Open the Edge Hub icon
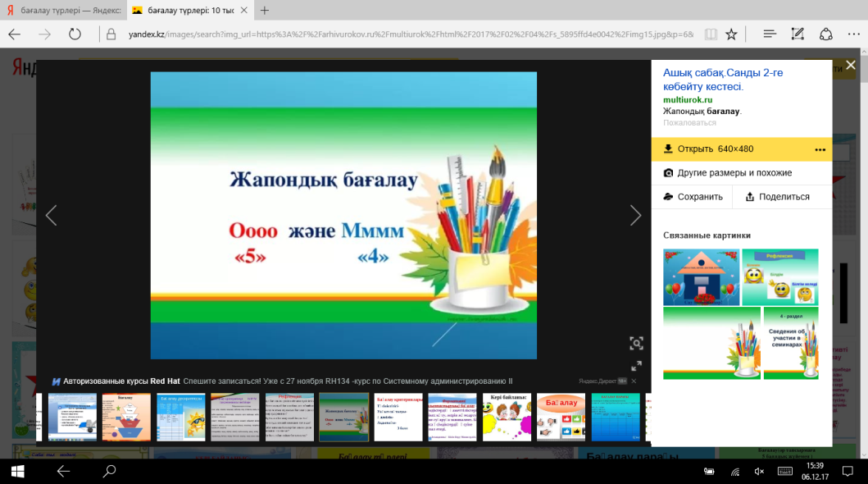The image size is (868, 484). click(769, 34)
